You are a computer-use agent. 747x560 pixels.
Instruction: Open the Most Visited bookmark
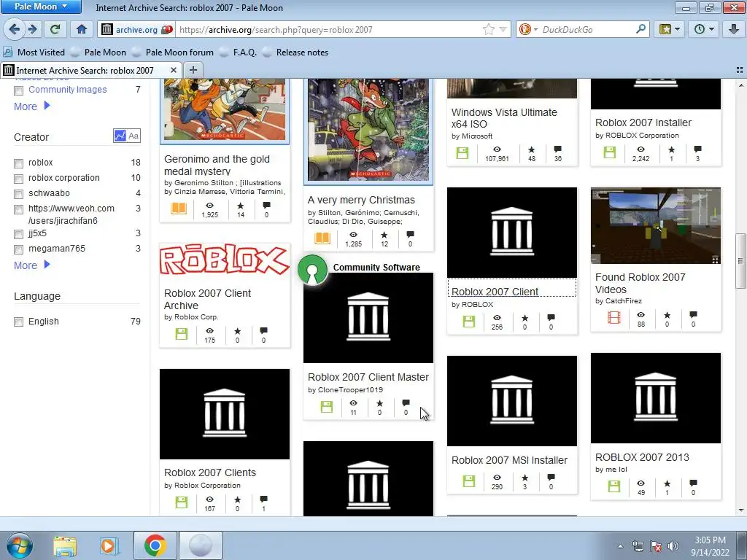(x=34, y=52)
